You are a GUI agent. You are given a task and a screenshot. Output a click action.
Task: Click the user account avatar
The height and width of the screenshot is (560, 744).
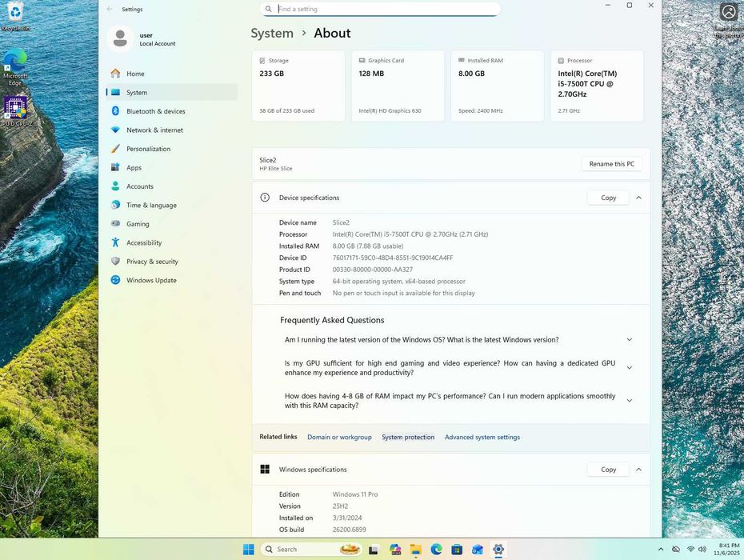[x=120, y=39]
